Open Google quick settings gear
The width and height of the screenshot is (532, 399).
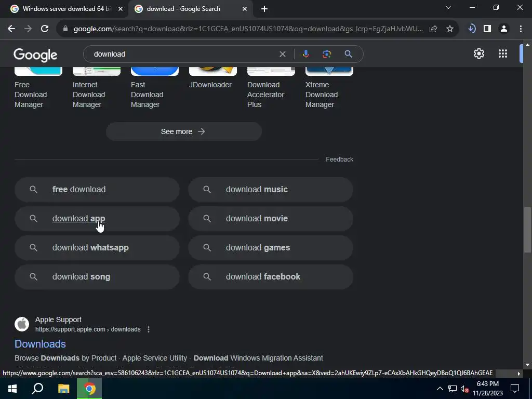tap(478, 54)
